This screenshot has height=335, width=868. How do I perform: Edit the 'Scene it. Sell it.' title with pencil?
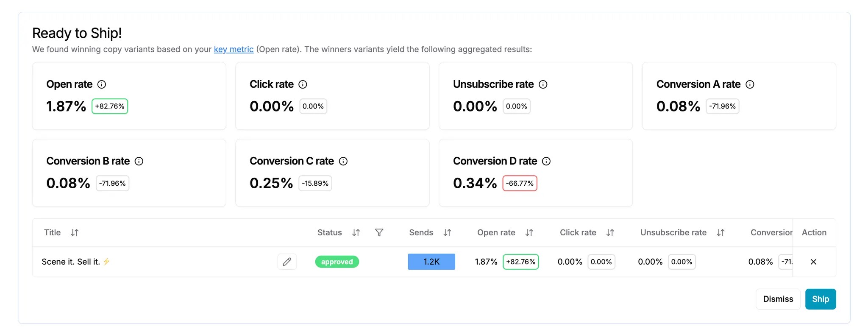coord(287,262)
